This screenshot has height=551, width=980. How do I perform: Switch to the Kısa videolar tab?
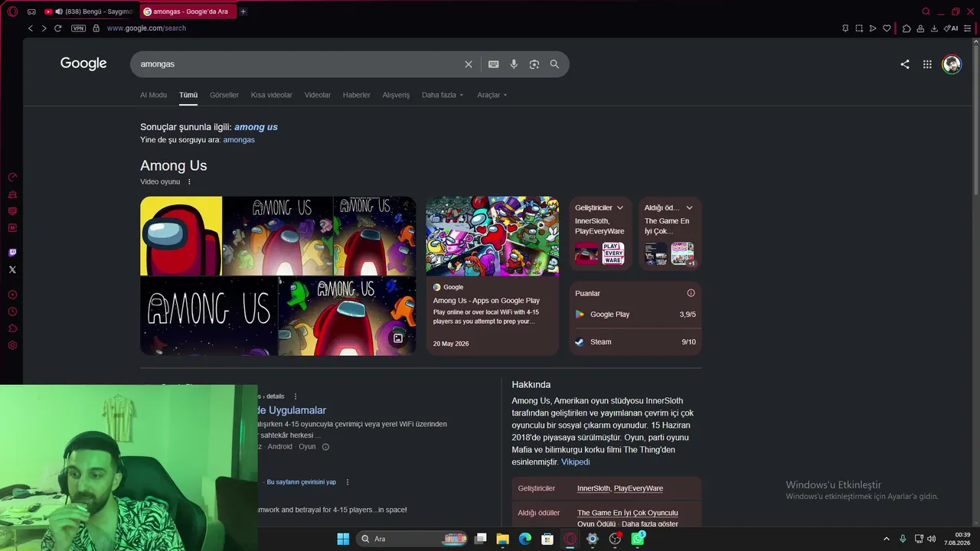click(x=272, y=95)
